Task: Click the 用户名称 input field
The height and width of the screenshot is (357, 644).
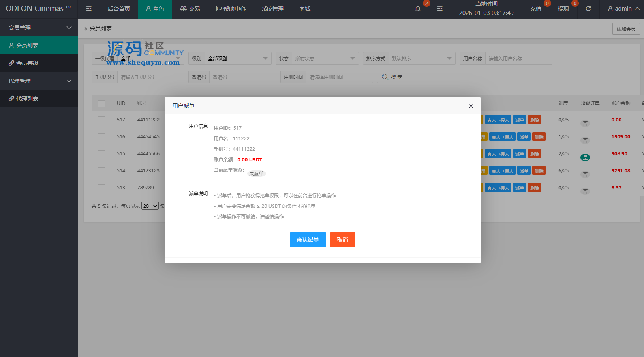Action: click(518, 59)
